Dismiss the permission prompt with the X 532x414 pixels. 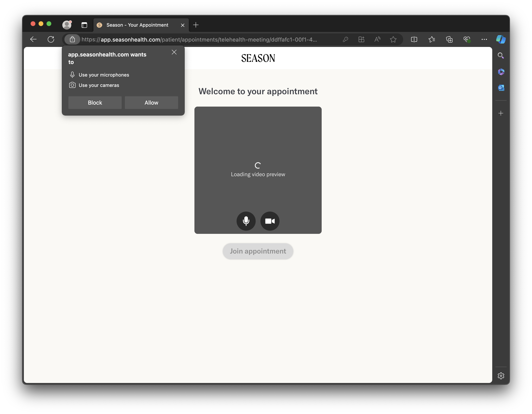[174, 52]
